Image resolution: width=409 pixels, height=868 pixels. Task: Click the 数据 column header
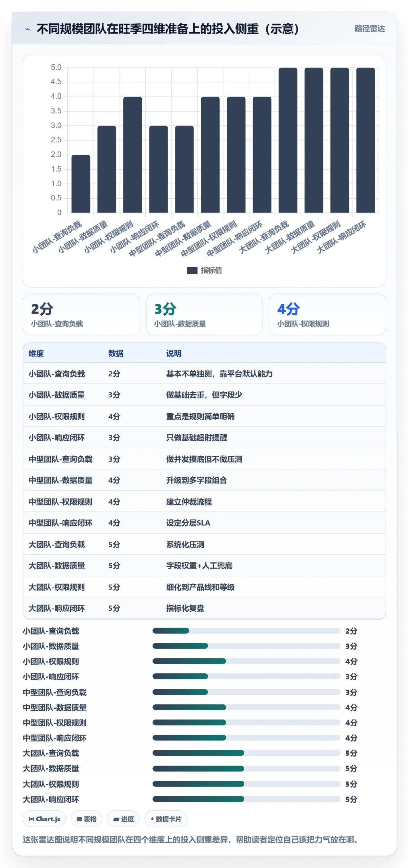click(116, 353)
